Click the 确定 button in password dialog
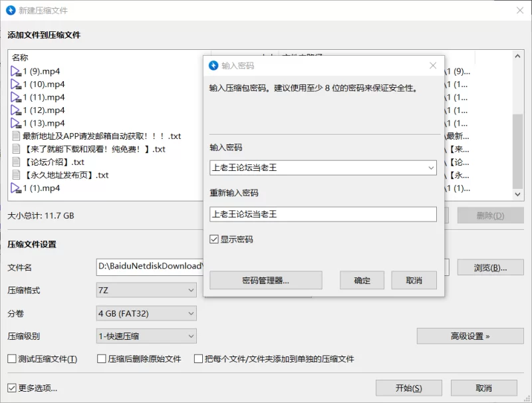532x403 pixels. [362, 281]
